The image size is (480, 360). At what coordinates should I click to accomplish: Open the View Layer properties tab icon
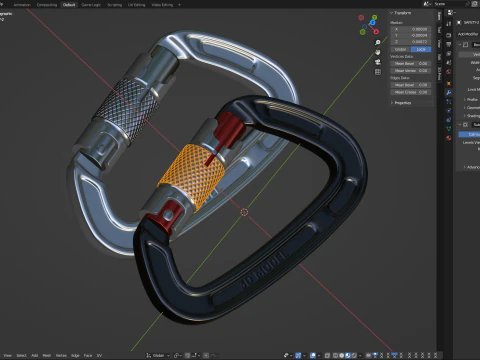pyautogui.click(x=449, y=54)
